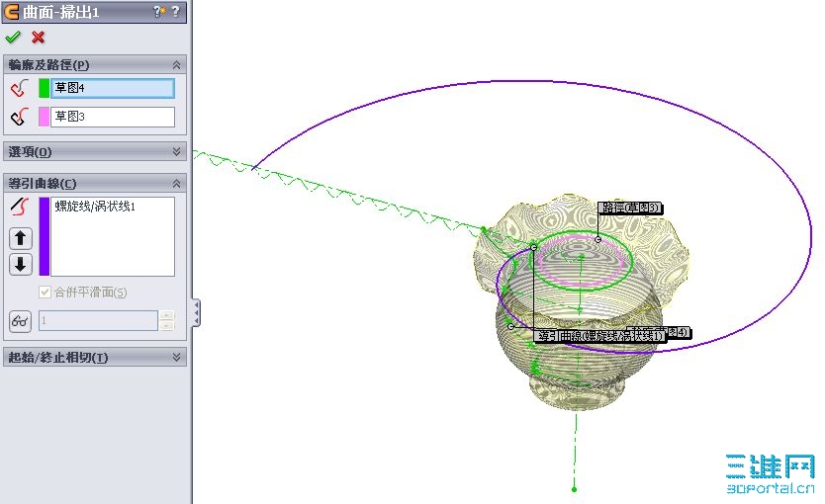The image size is (825, 504).
Task: Increase the section number with the spinner up arrow
Action: coord(166,315)
